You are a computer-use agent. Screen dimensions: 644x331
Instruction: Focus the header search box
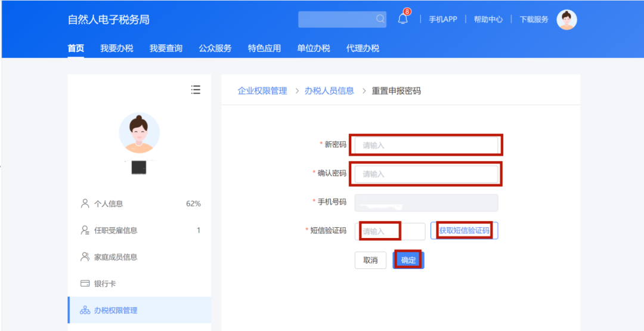[x=342, y=19]
